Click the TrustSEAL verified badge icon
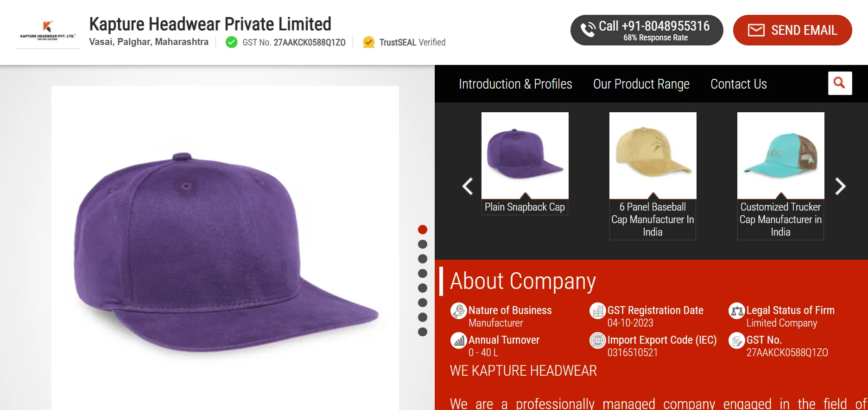 (368, 42)
